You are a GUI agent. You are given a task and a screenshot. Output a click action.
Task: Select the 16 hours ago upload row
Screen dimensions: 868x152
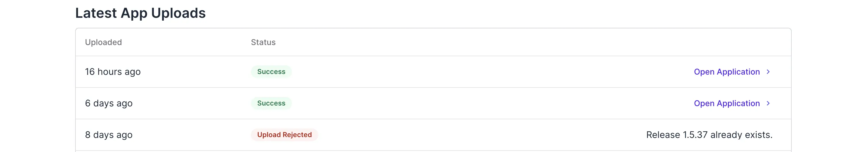coord(472,72)
